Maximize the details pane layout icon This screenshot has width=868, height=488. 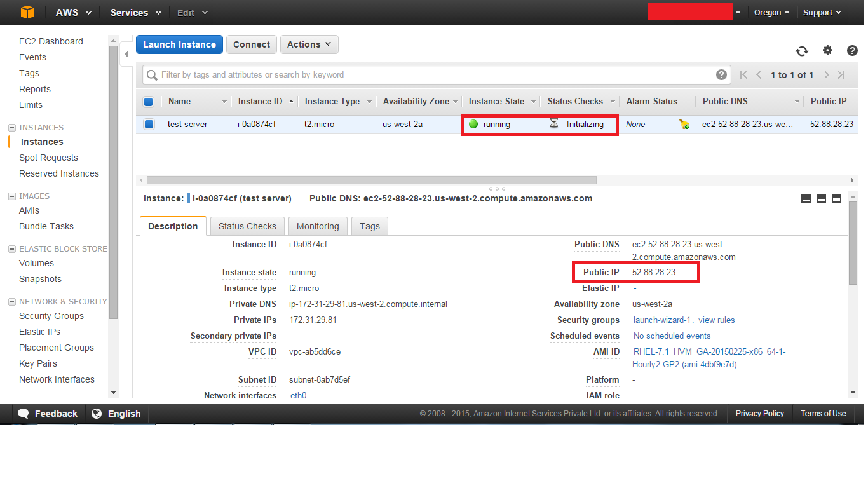point(836,198)
